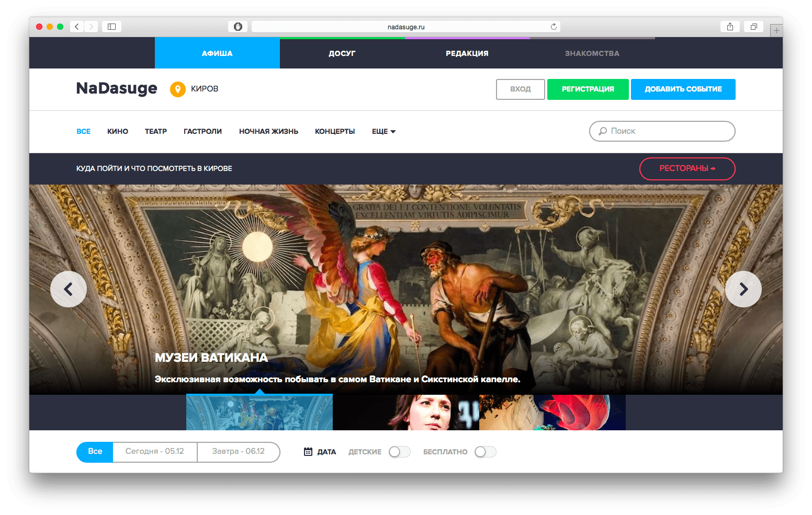Screen dimensions: 812x515
Task: Reload the page with the refresh icon
Action: coord(554,27)
